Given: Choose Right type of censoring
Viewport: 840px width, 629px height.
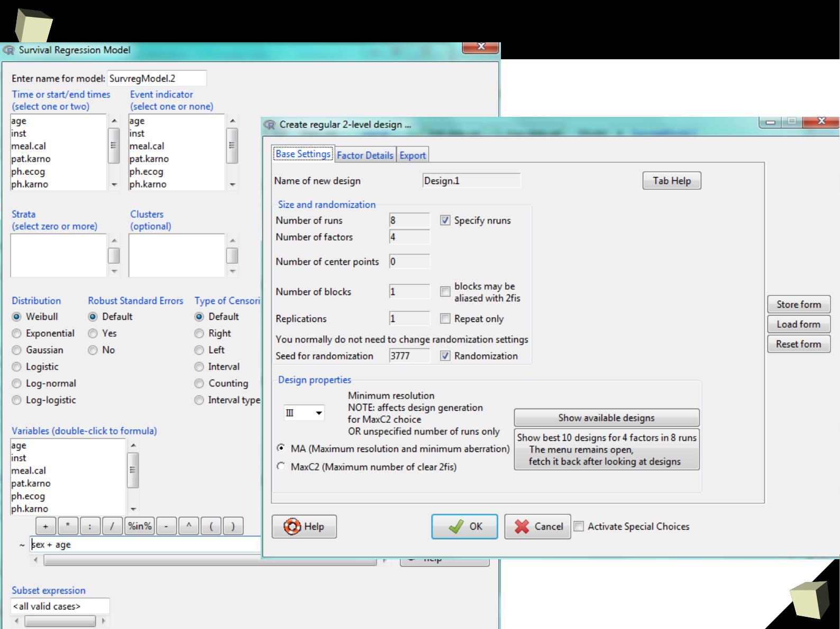Looking at the screenshot, I should point(199,334).
